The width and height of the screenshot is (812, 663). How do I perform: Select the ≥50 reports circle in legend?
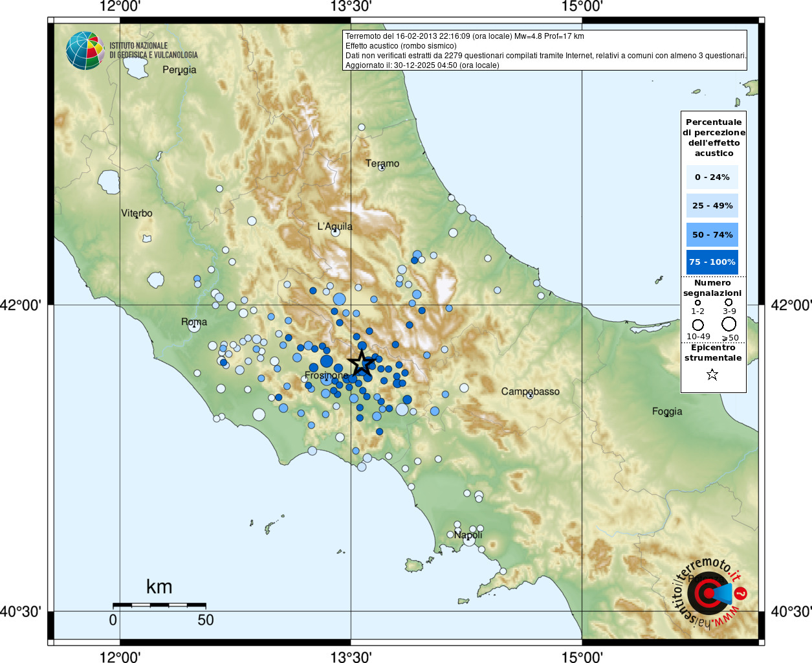tap(729, 324)
